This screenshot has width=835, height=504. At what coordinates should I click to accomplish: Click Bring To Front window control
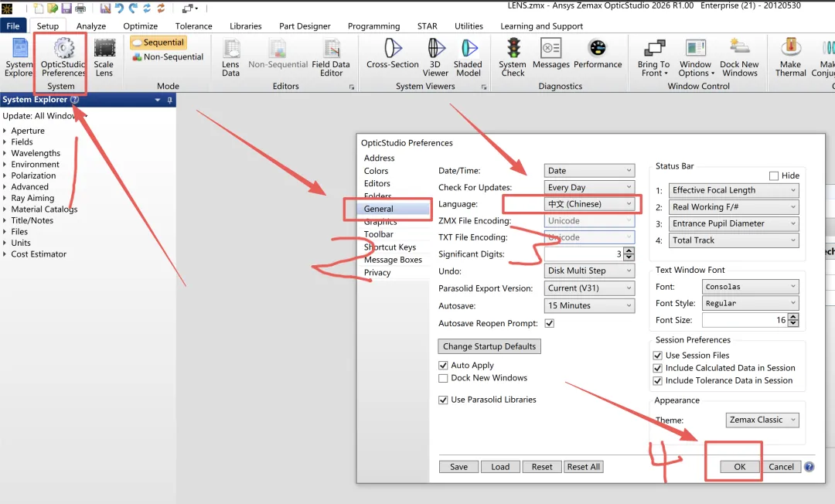(x=653, y=57)
